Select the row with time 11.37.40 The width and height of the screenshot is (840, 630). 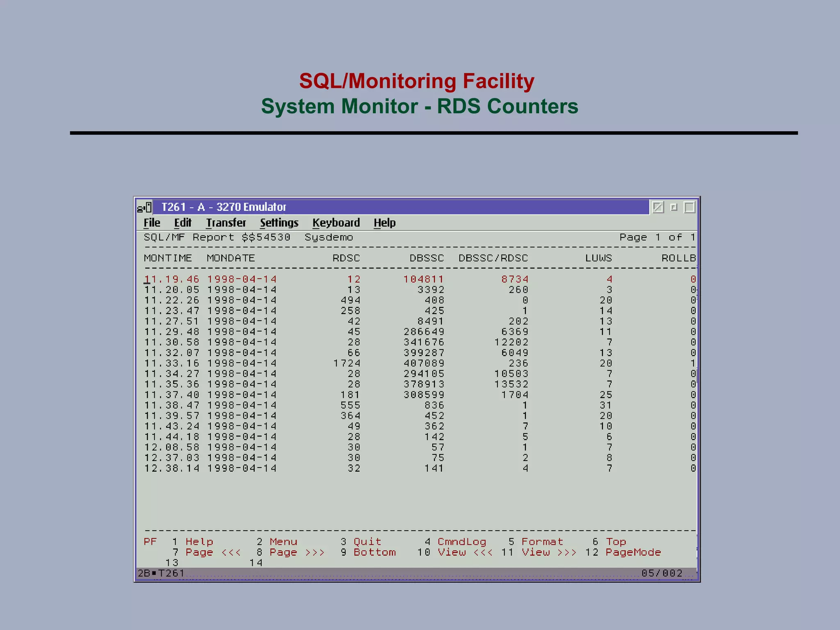420,395
